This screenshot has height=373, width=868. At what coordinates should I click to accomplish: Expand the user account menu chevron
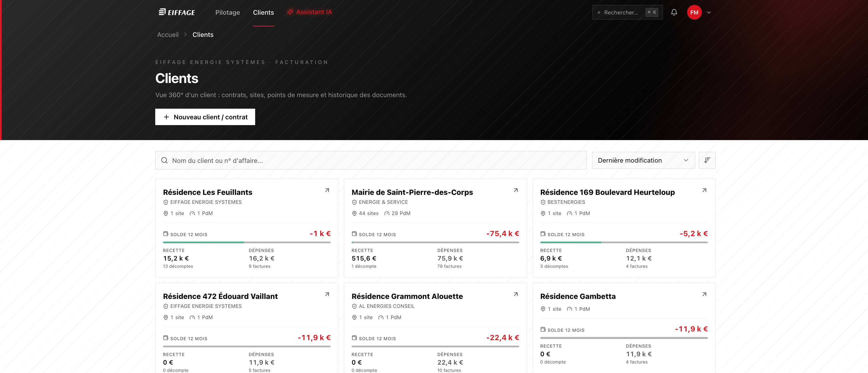pos(709,12)
